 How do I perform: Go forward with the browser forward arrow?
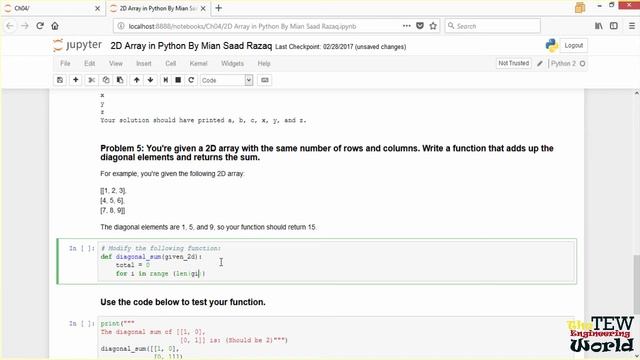click(24, 26)
